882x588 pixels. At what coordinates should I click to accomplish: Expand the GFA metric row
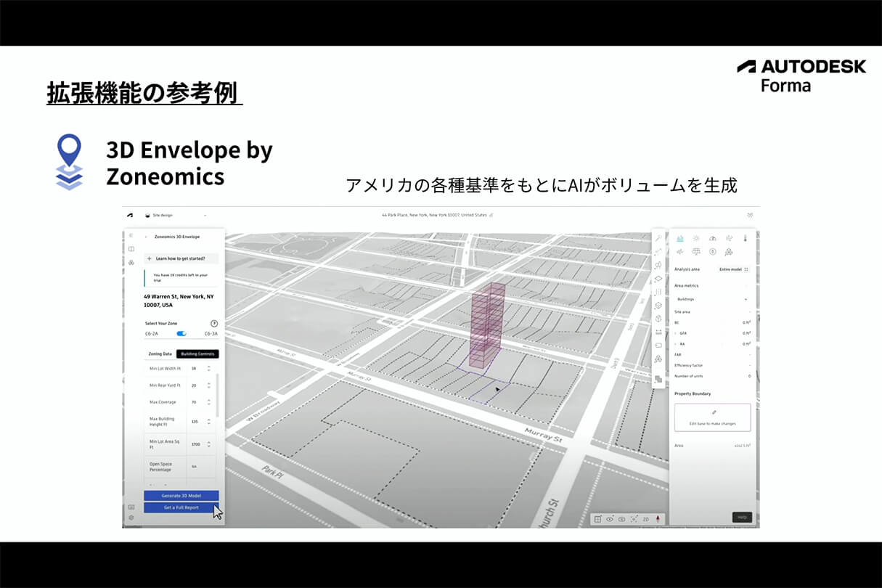677,332
